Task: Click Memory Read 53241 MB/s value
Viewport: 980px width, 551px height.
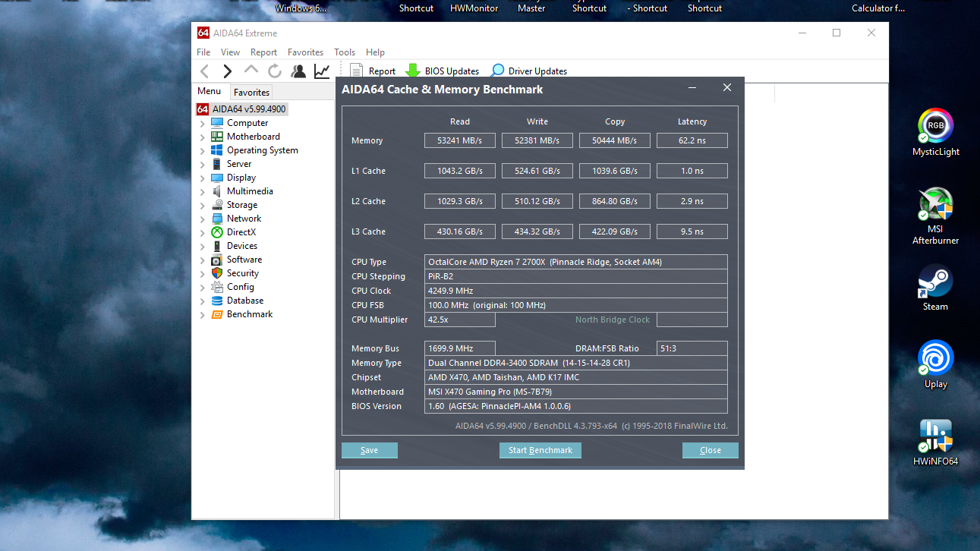Action: click(x=460, y=140)
